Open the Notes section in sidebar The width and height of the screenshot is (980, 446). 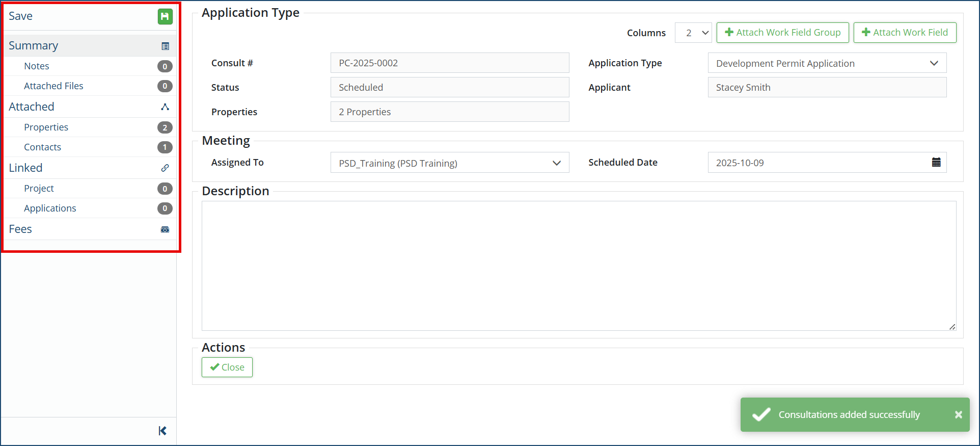(37, 66)
